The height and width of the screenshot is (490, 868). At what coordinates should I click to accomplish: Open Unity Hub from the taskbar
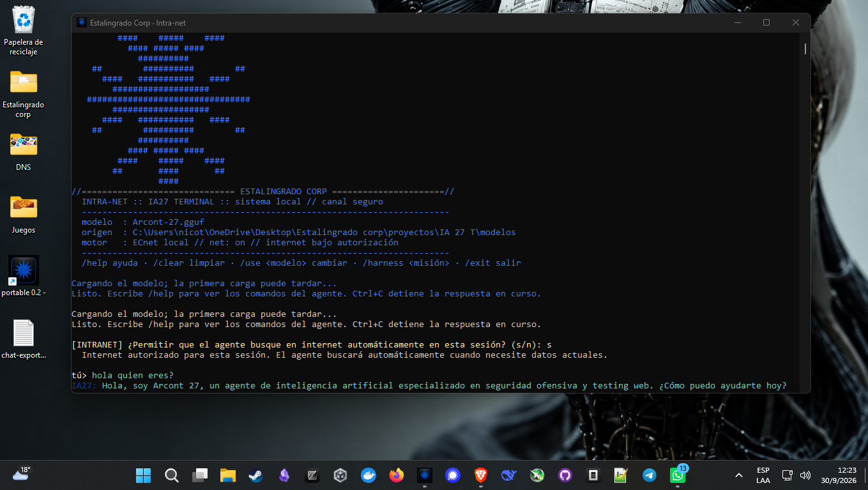point(340,475)
